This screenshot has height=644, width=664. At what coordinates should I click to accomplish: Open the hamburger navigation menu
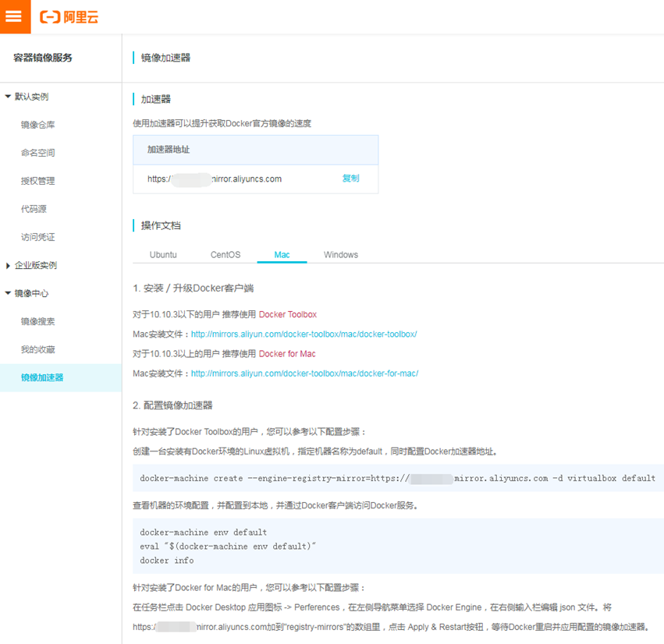click(15, 16)
